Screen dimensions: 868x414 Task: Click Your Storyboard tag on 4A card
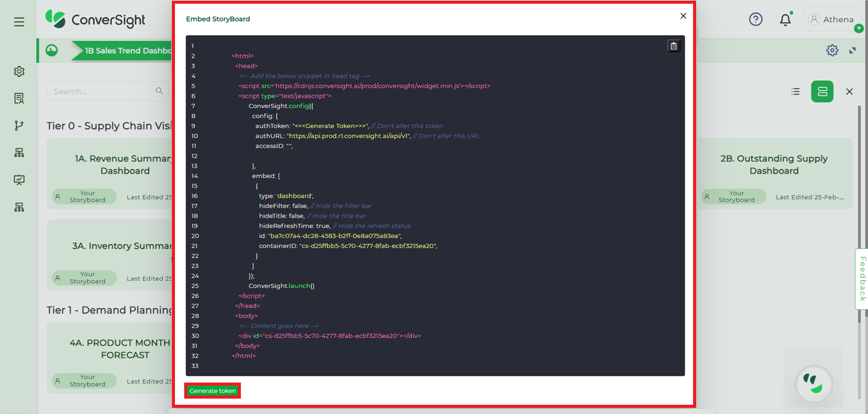tap(84, 381)
